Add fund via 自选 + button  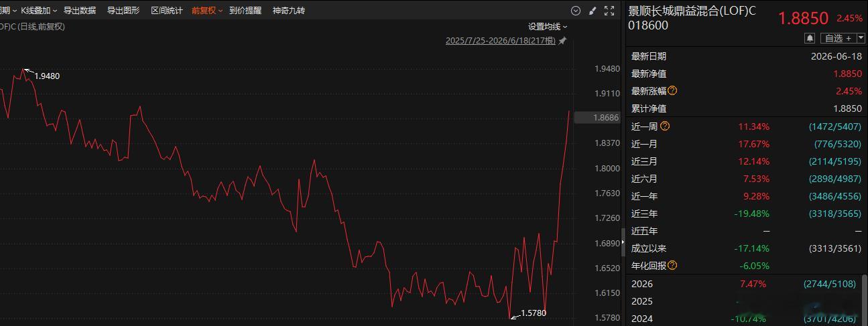tap(837, 38)
